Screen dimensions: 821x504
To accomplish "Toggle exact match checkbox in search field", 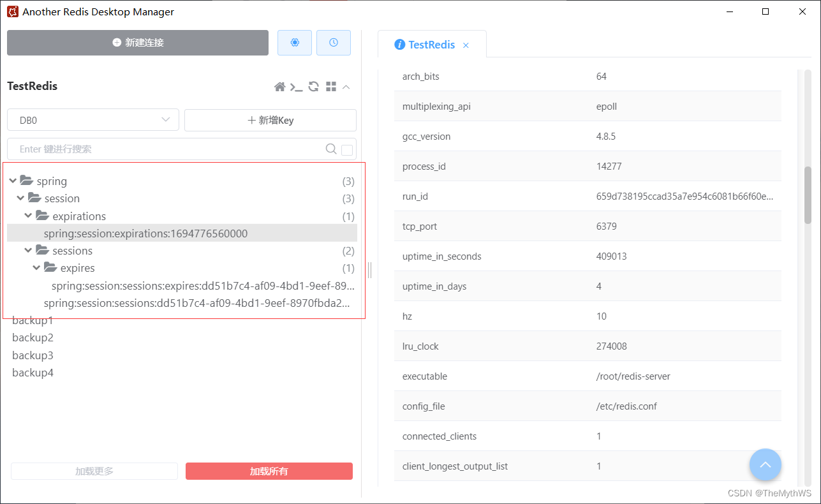I will [x=347, y=150].
